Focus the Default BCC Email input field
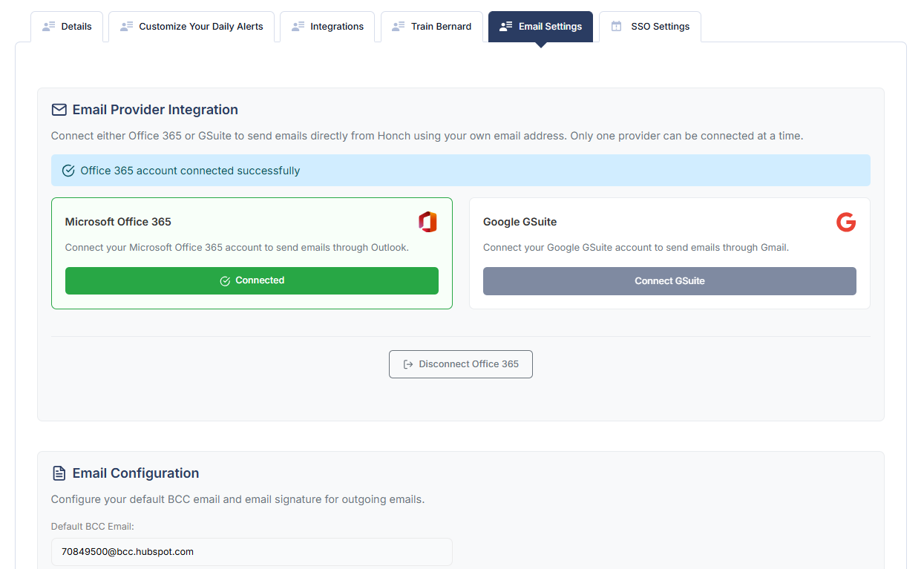This screenshot has height=569, width=924. coord(252,552)
